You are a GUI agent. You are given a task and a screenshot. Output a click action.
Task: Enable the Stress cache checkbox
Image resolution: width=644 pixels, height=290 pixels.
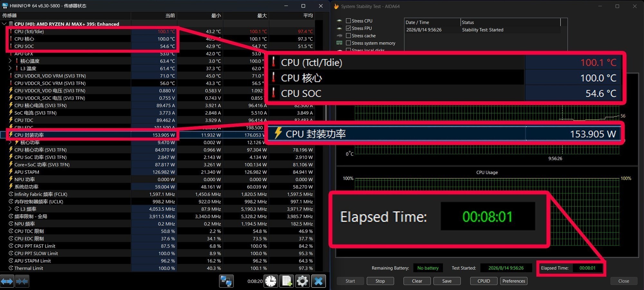pyautogui.click(x=348, y=36)
